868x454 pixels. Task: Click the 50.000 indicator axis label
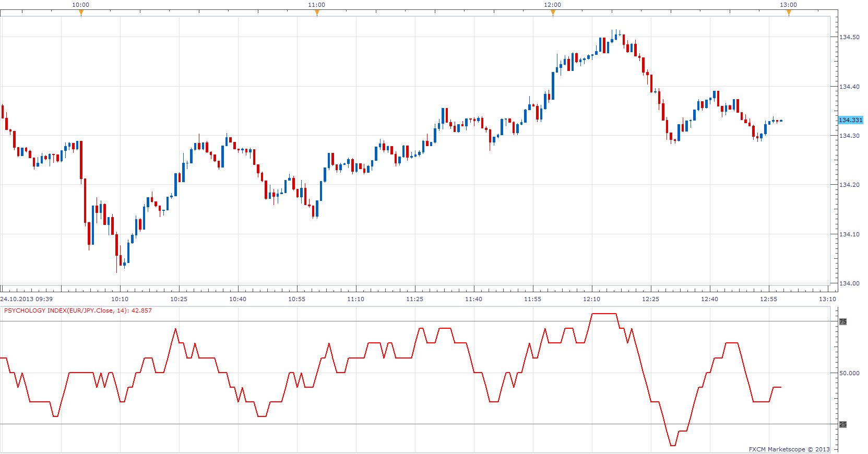tap(849, 373)
